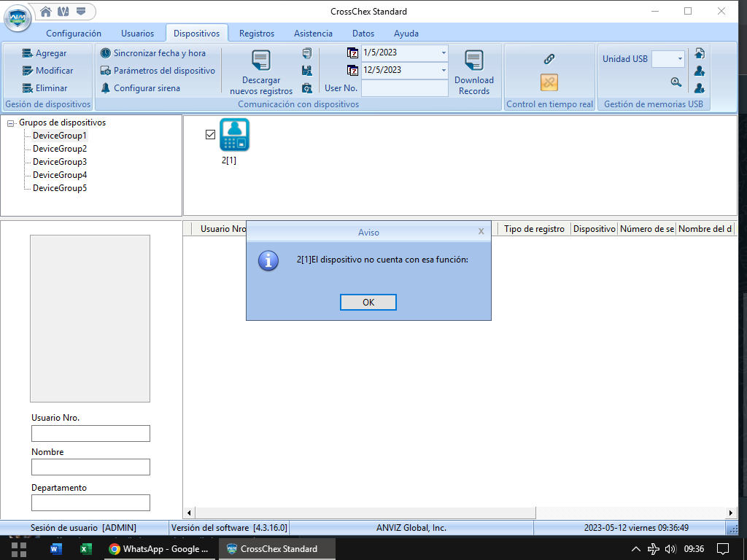Click OK in the Aviso dialog
Screen dimensions: 747x560
(x=368, y=303)
